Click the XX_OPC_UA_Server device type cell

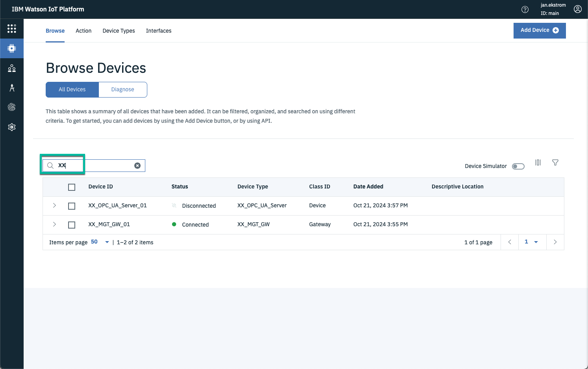[262, 205]
